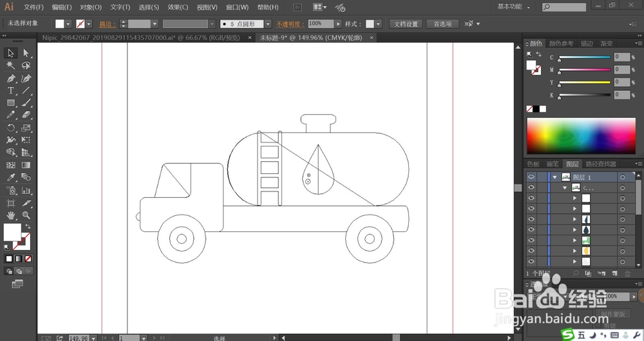
Task: Select the Direct Selection tool (white arrow)
Action: 26,53
